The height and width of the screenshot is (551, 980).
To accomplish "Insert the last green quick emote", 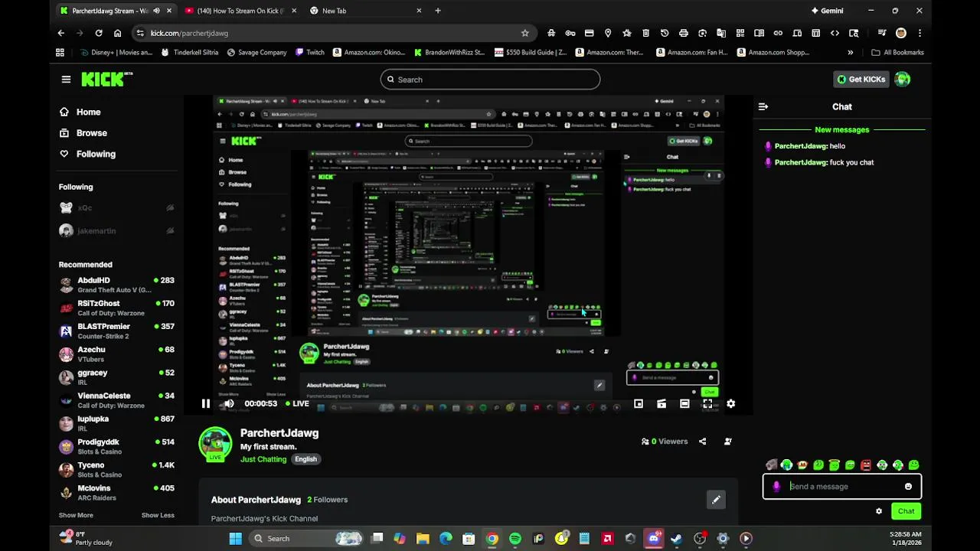I will (913, 465).
